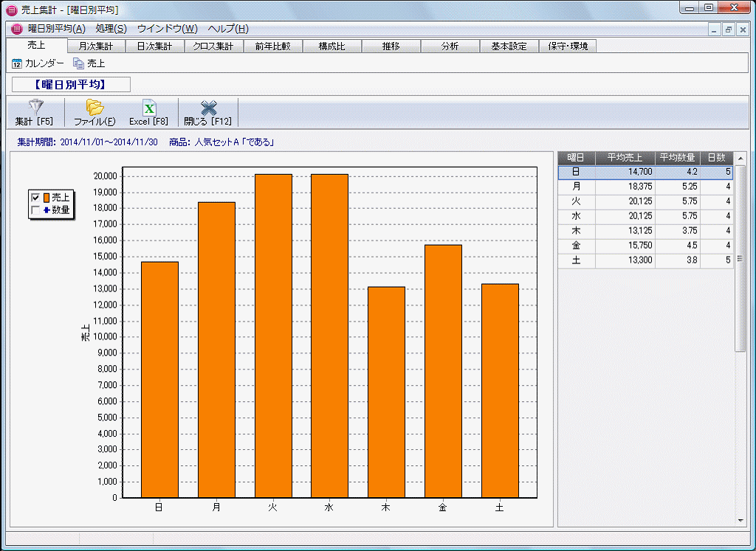Enable the 数量 series checkbox in legend

pos(35,210)
